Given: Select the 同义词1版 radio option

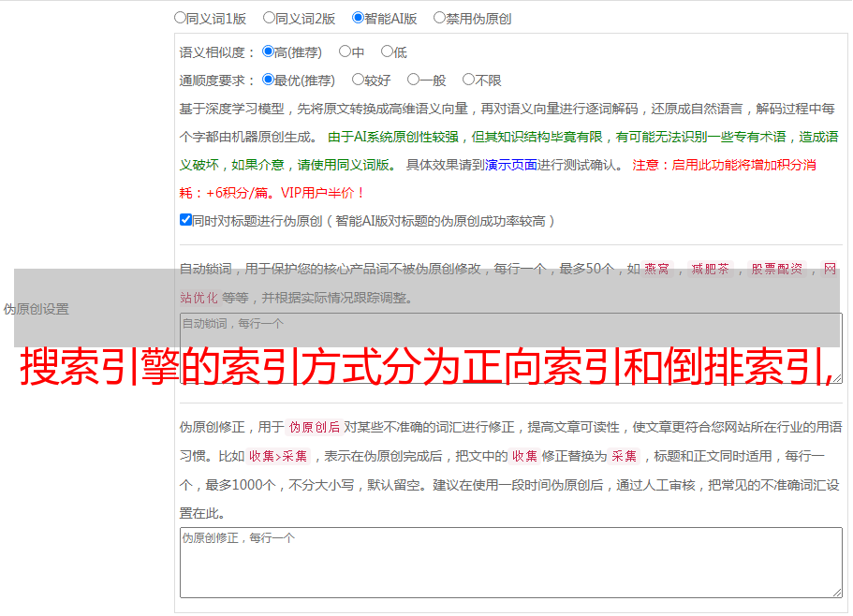Looking at the screenshot, I should coord(180,18).
